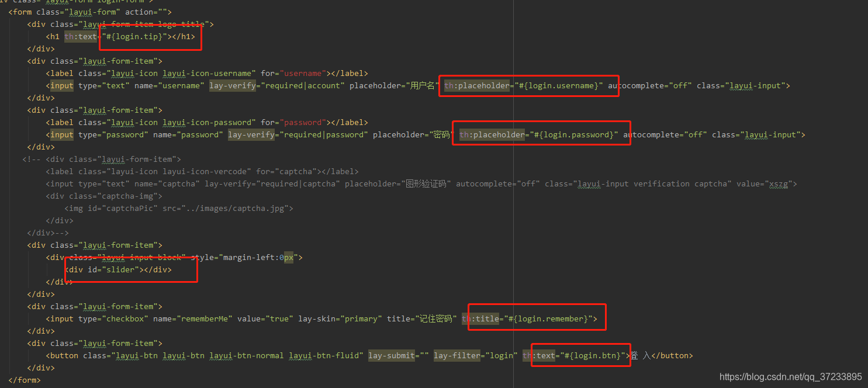Screen dimensions: 868x388
Task: Click the th:placeholder="#{login.password}" highlighted attribute
Action: tap(540, 134)
